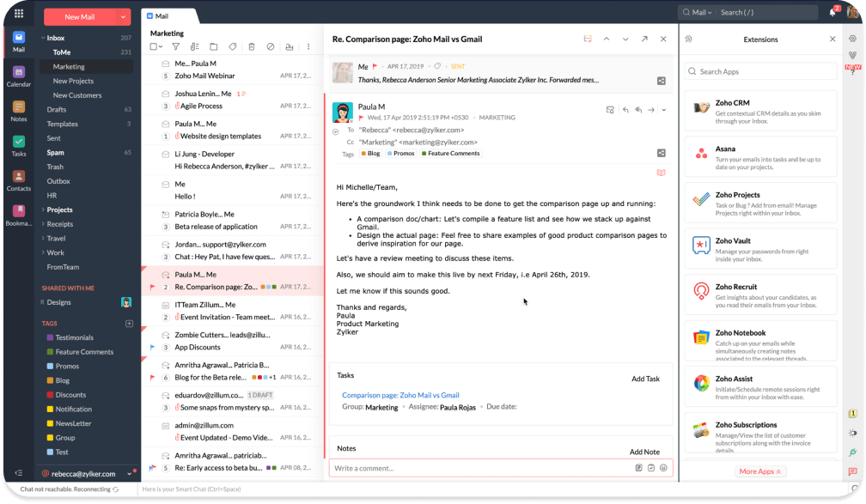Click More Apps button
This screenshot has width=866, height=504.
click(760, 471)
